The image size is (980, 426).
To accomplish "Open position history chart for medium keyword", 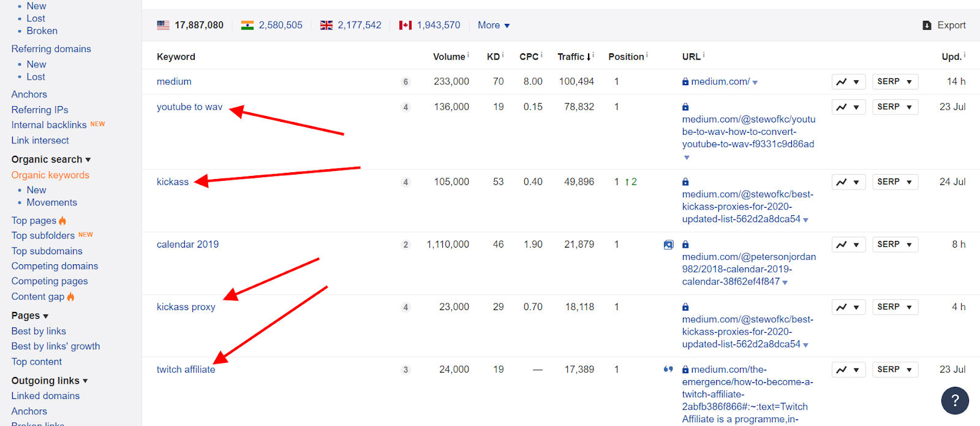I will (x=848, y=82).
